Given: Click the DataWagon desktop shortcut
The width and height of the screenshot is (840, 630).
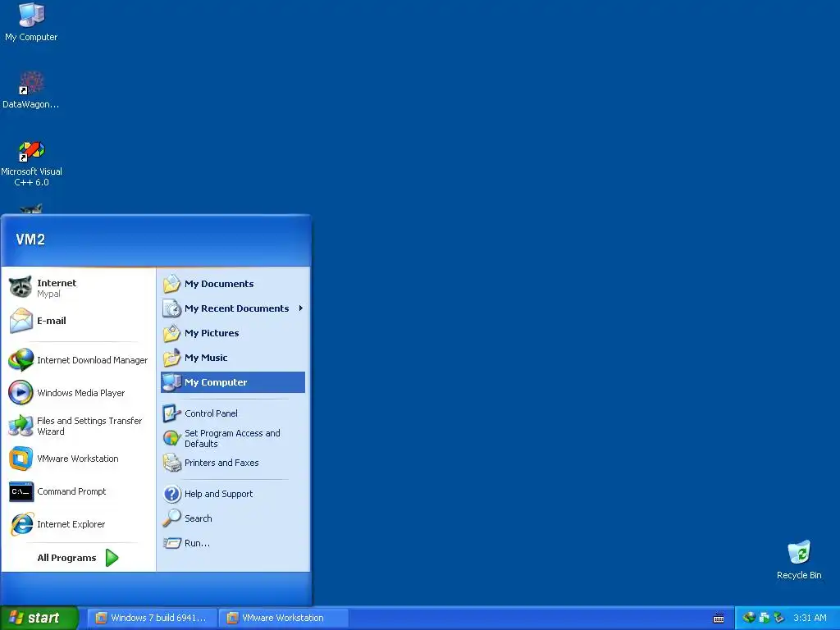Looking at the screenshot, I should click(x=31, y=90).
